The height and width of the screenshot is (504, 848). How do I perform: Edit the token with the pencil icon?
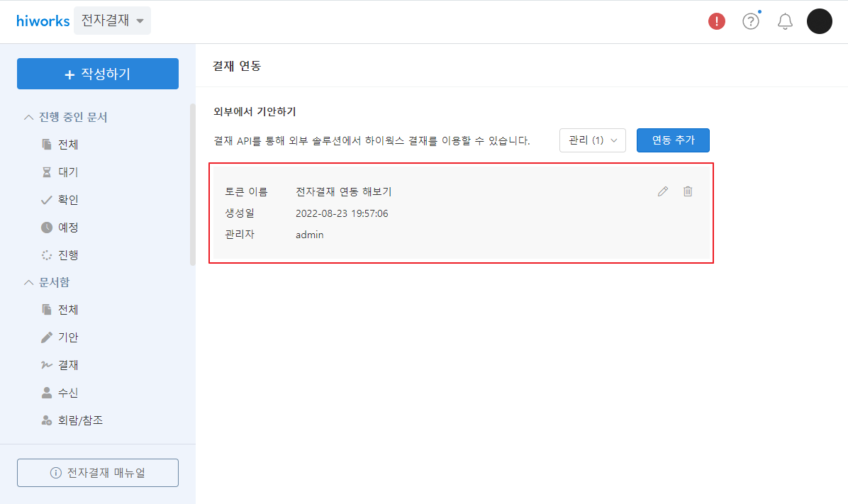click(662, 191)
